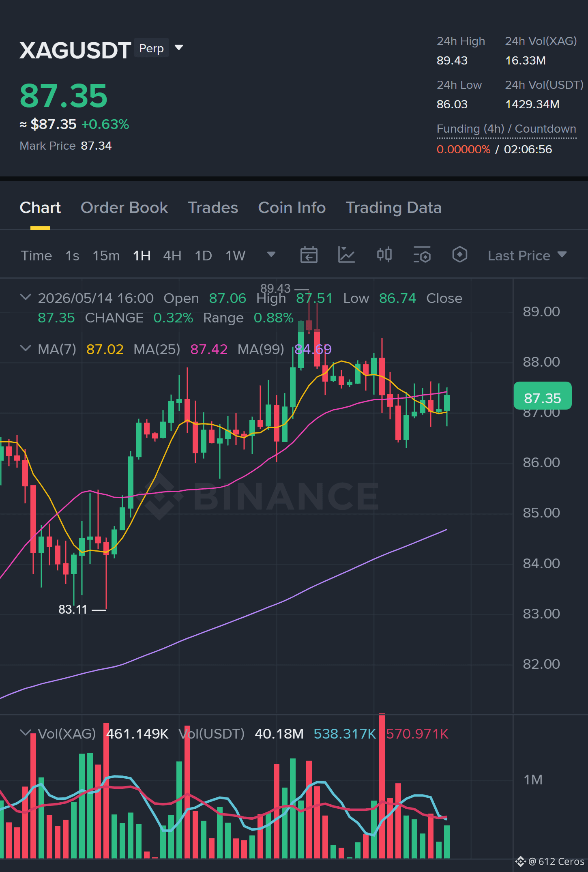Screen dimensions: 588x872
Task: Open the Last Price dropdown
Action: 527,256
